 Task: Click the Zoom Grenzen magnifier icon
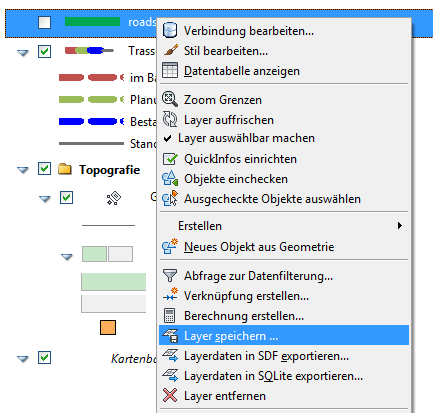click(170, 99)
